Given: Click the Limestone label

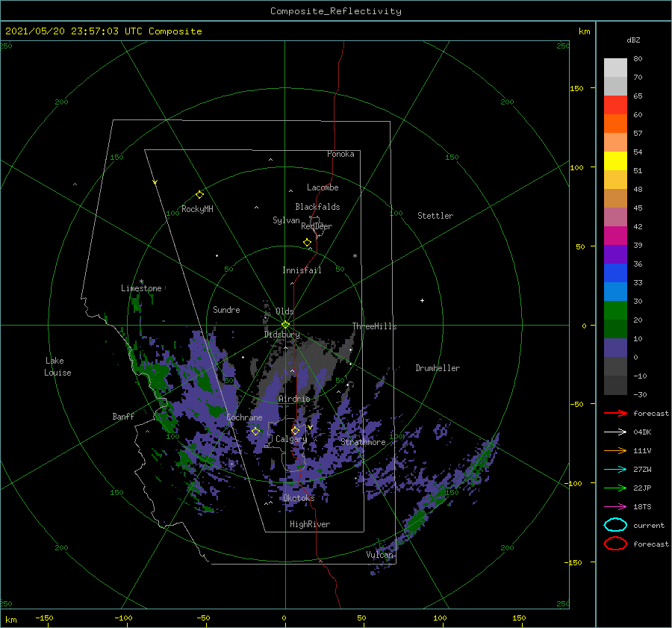Looking at the screenshot, I should point(141,288).
